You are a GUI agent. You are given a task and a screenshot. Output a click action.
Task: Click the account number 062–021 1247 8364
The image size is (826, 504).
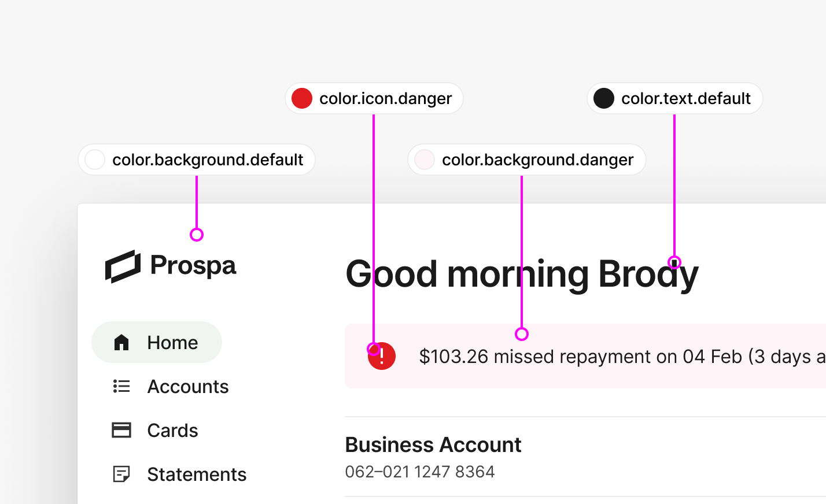(420, 471)
